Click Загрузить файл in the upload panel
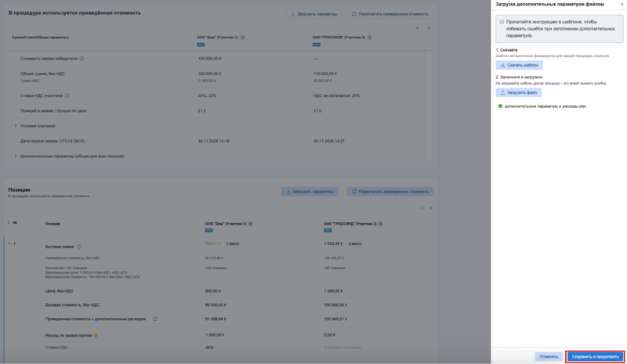 click(x=519, y=92)
